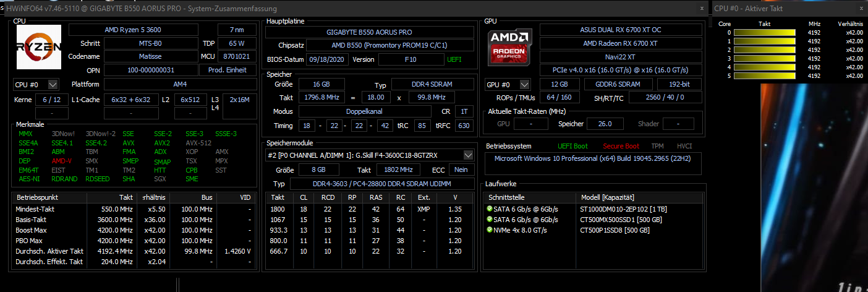
Task: Click the VID column header
Action: (234, 198)
